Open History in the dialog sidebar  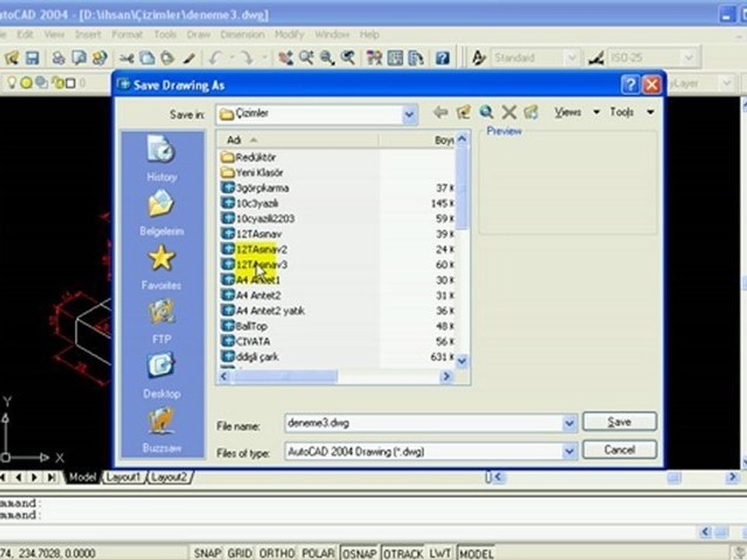pos(162,158)
